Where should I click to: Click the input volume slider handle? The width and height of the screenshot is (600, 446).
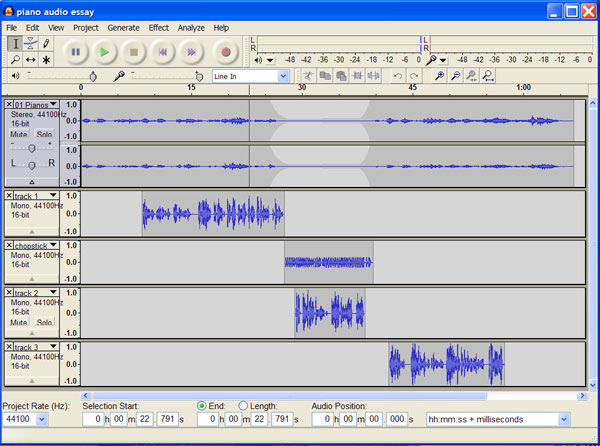199,77
